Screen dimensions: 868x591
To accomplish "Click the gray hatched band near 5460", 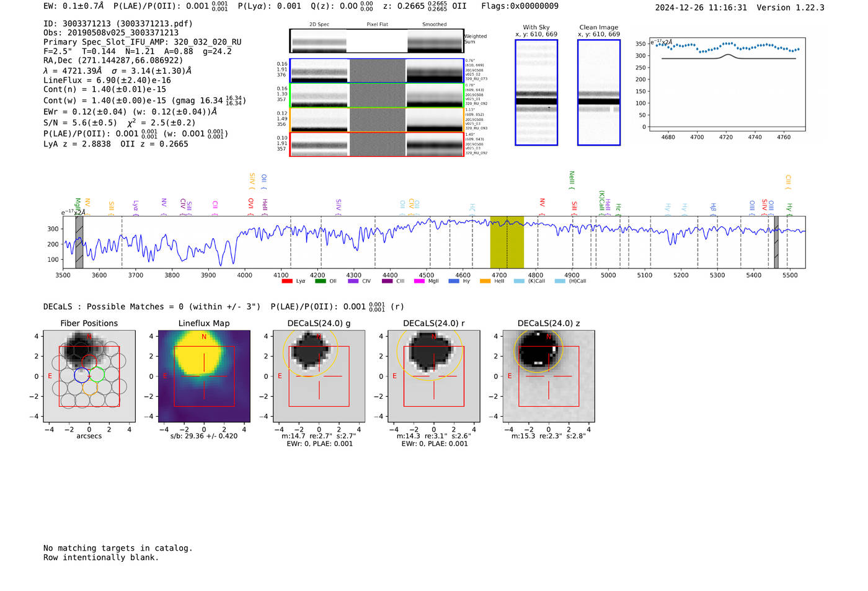I will pyautogui.click(x=776, y=242).
